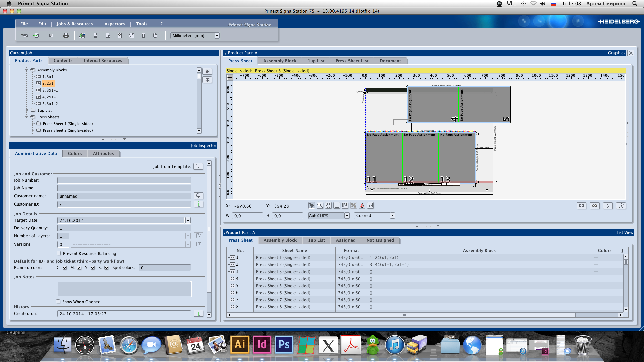This screenshot has height=362, width=644.
Task: Select the magnifier zoom tool
Action: (320, 205)
